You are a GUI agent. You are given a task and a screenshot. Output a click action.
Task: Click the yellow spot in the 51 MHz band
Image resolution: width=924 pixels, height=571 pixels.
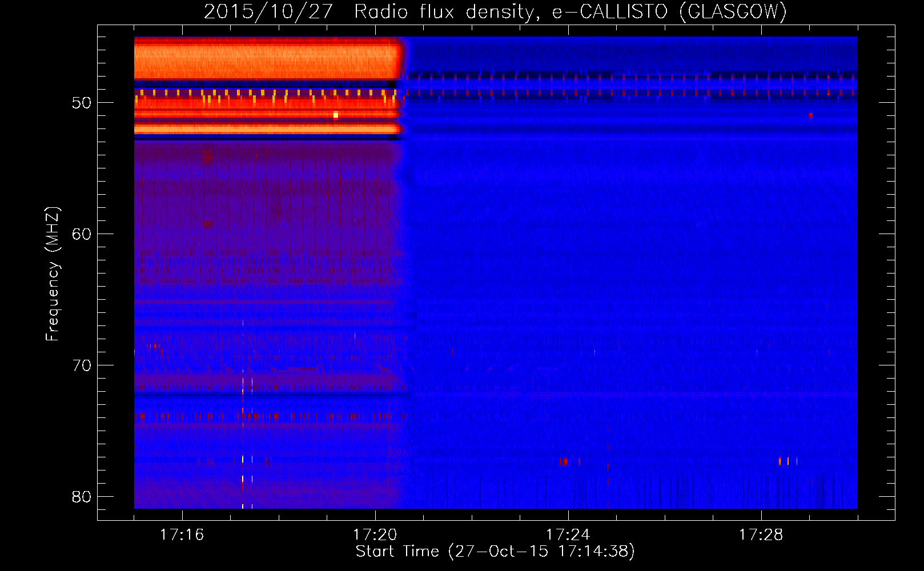[336, 115]
